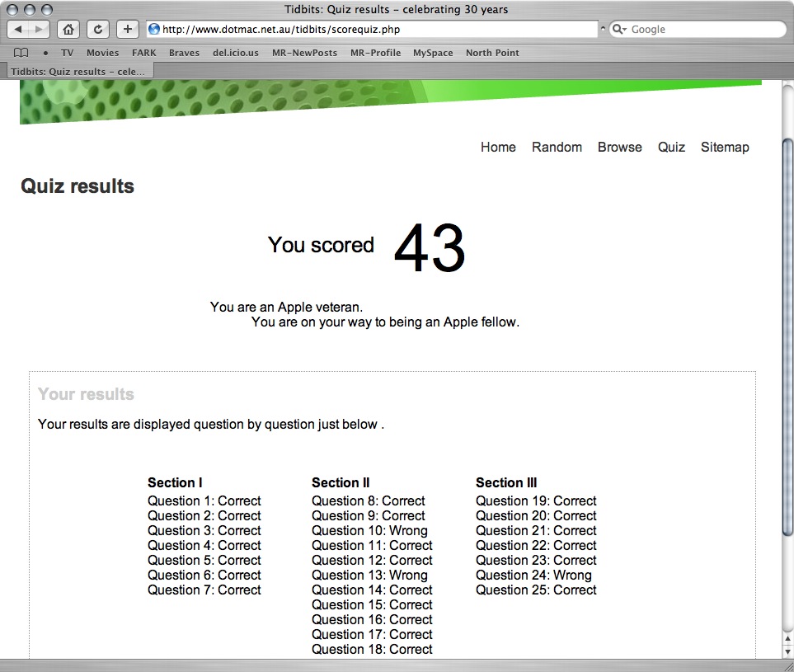Click the scrollbar down arrow
Screen dimensions: 794x672
coord(787,651)
